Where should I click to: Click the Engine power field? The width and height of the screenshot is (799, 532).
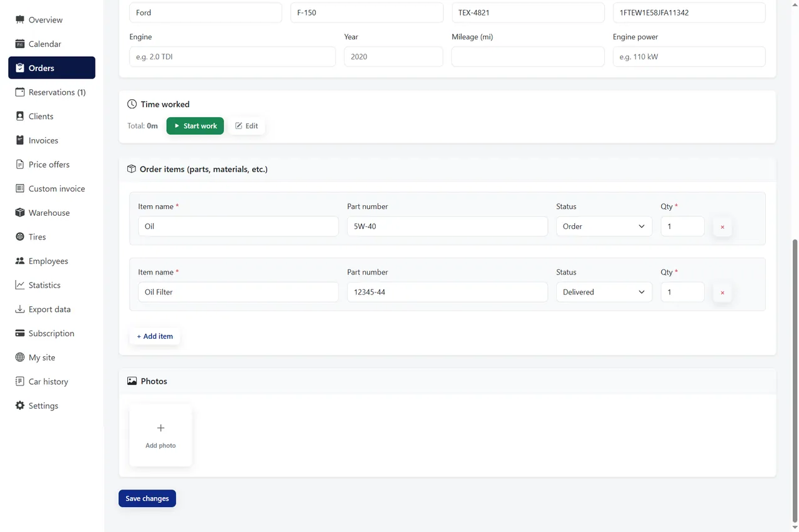689,57
